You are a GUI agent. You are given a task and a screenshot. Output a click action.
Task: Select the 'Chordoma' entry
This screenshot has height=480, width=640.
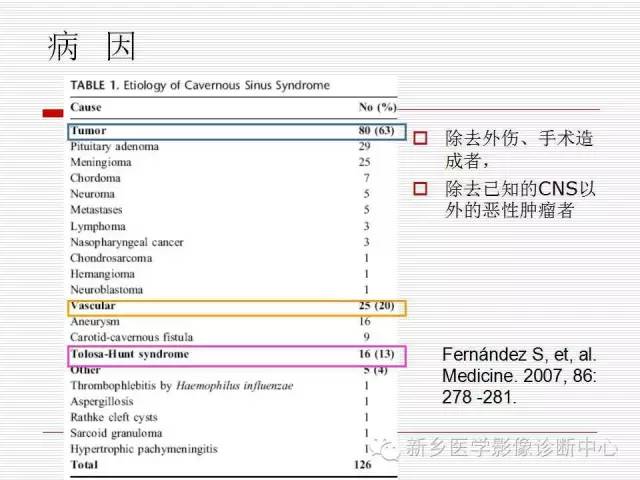point(96,178)
